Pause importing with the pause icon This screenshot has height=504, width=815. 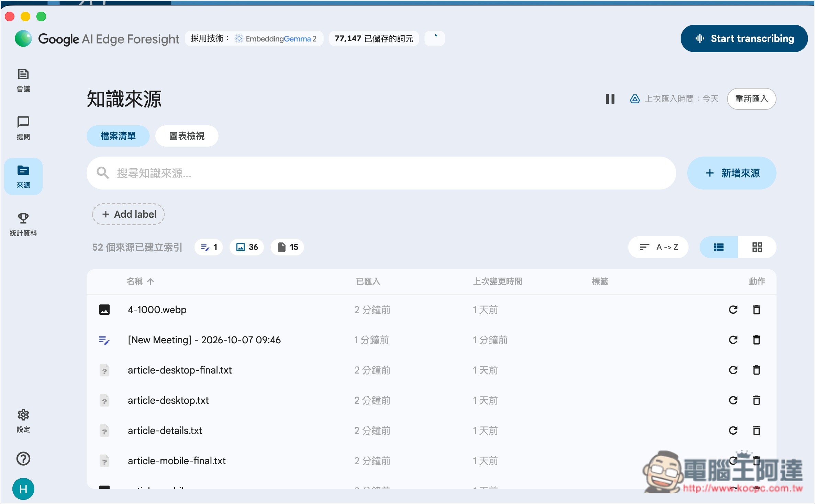tap(610, 99)
